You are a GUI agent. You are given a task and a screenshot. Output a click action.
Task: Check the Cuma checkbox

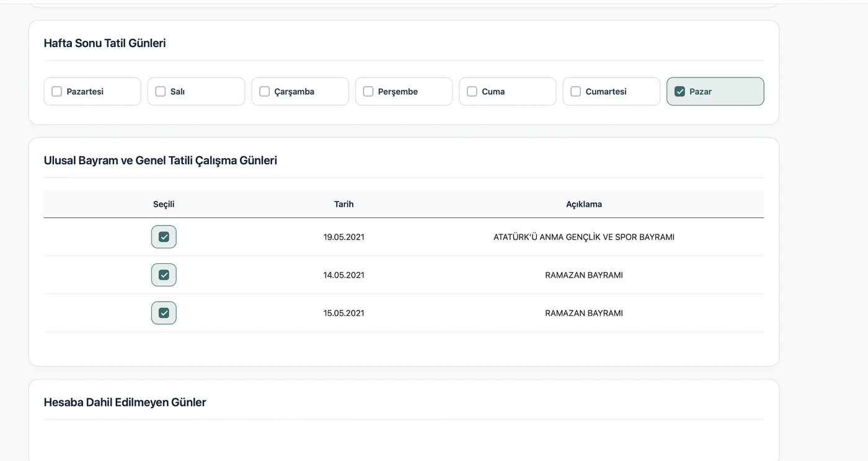(472, 92)
